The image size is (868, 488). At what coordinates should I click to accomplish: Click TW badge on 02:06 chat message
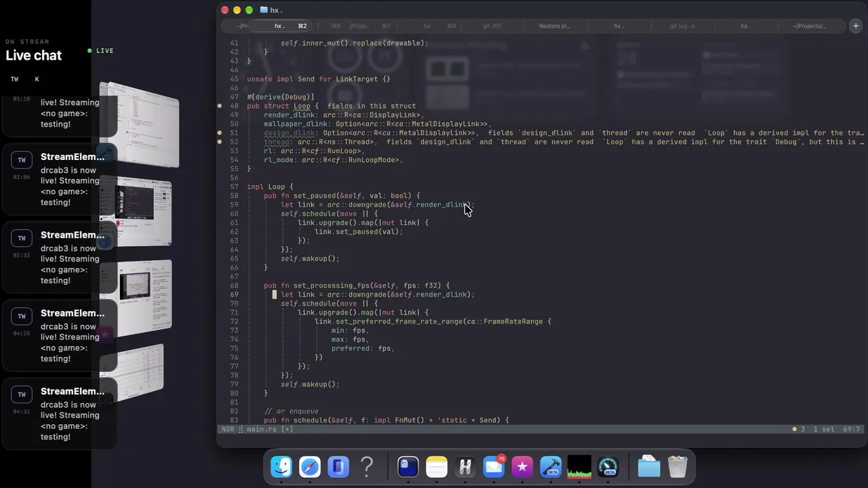[x=22, y=160]
